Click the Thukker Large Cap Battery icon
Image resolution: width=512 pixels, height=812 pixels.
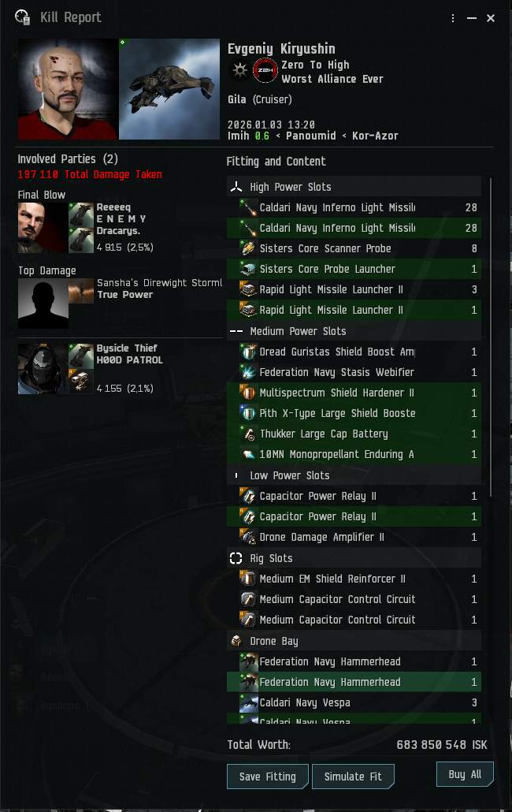tap(248, 434)
